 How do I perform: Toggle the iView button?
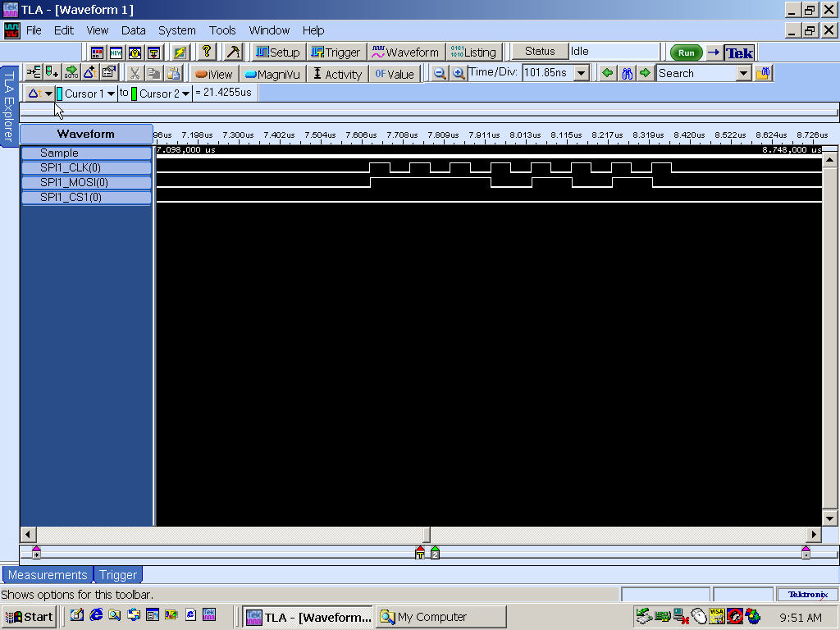[x=214, y=74]
